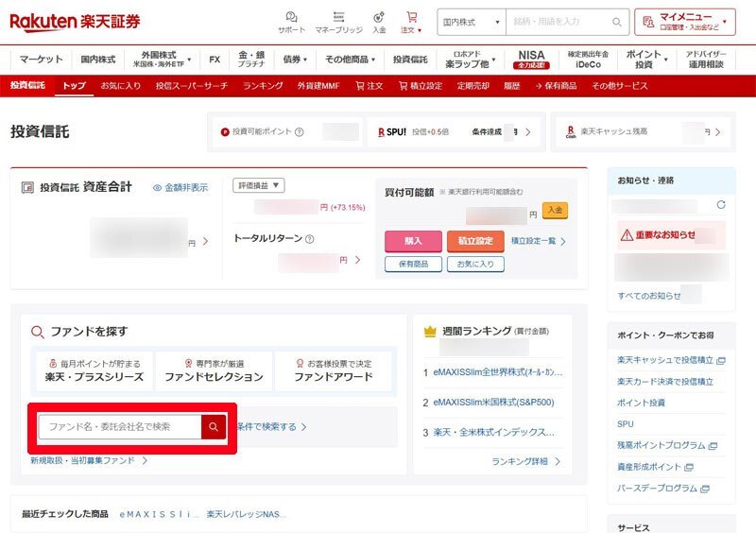Switch to the ランキング sub-tab
Screen dimensions: 756x533
coord(263,86)
